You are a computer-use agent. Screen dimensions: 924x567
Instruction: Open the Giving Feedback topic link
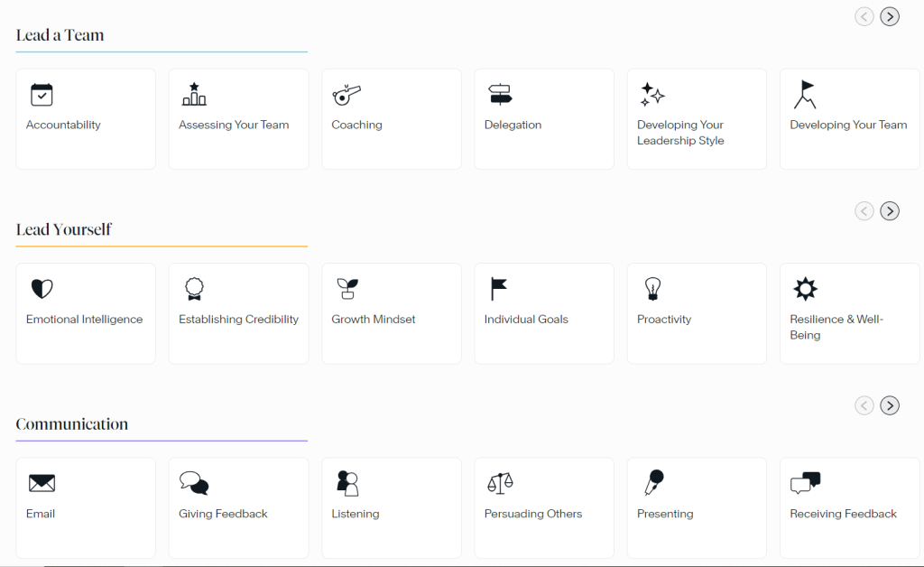tap(223, 514)
